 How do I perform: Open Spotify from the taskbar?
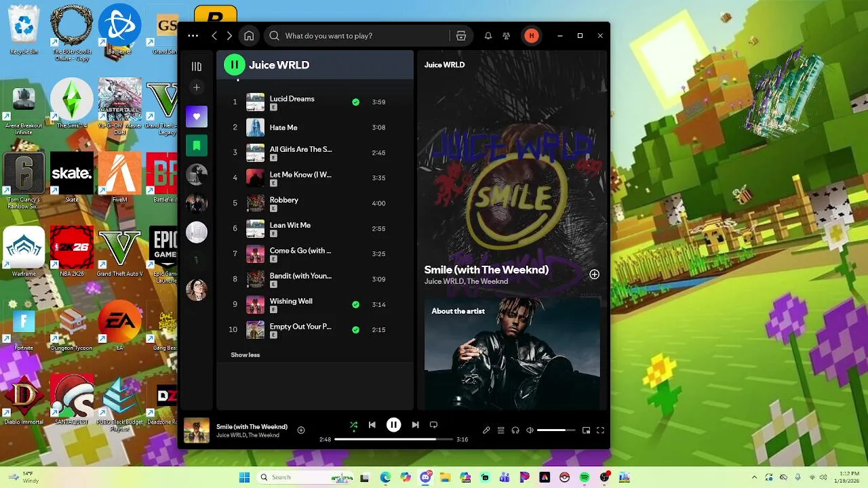tap(585, 478)
